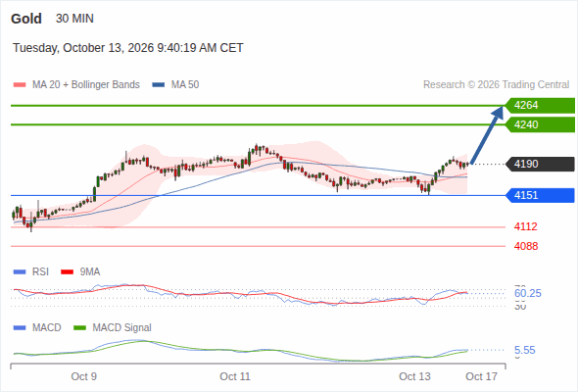
Task: Click the Tuesday, October 13, 2026 timestamp
Action: click(128, 48)
